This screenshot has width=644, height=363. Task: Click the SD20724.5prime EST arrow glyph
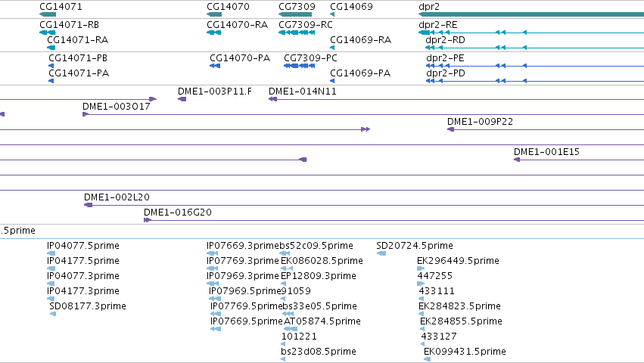click(x=381, y=253)
